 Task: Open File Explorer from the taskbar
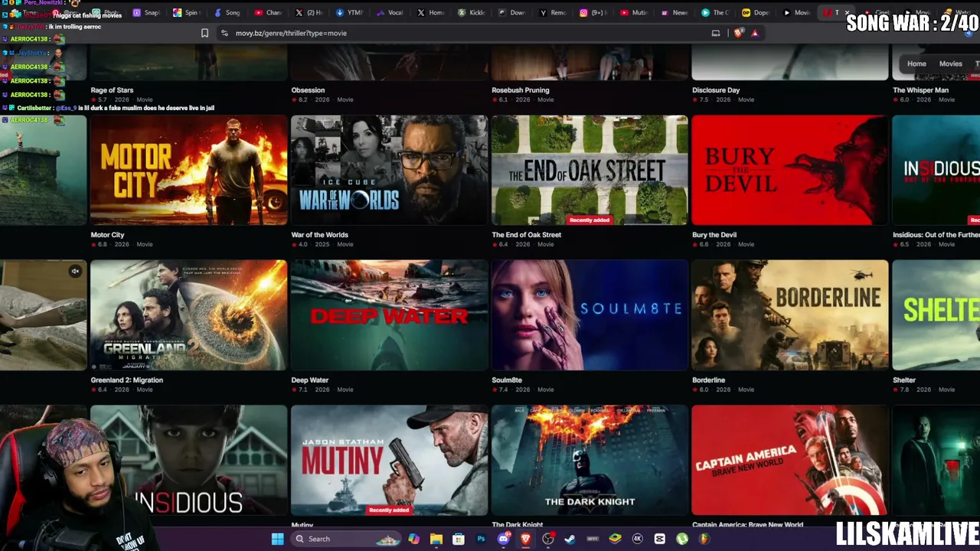[x=436, y=539]
